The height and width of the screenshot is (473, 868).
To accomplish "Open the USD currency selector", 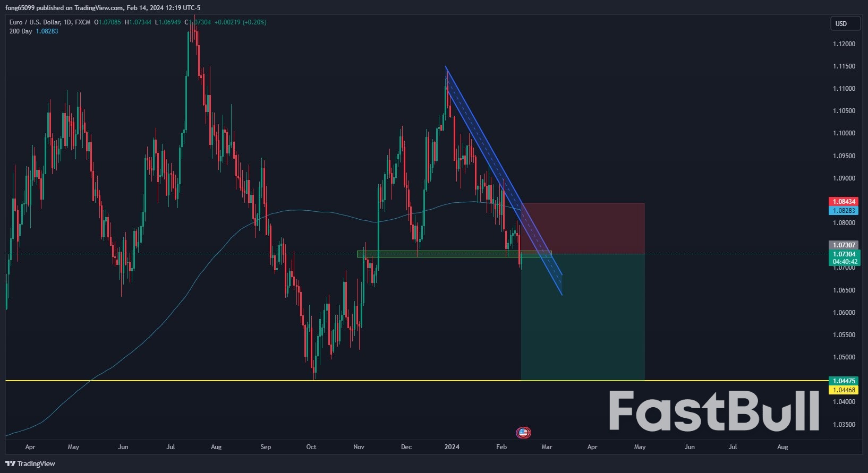I will (x=845, y=23).
